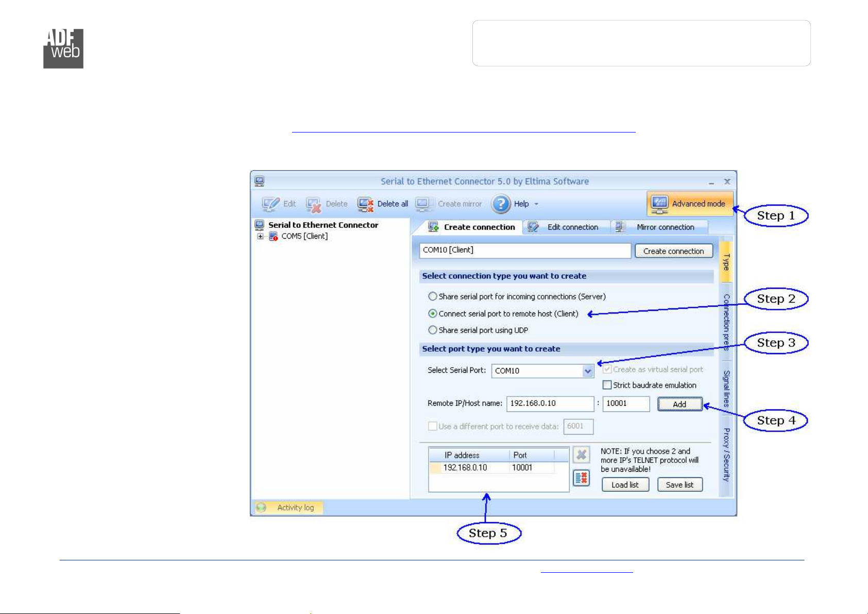Open the Help question-mark icon
Screen dimensions: 868x614
click(501, 204)
